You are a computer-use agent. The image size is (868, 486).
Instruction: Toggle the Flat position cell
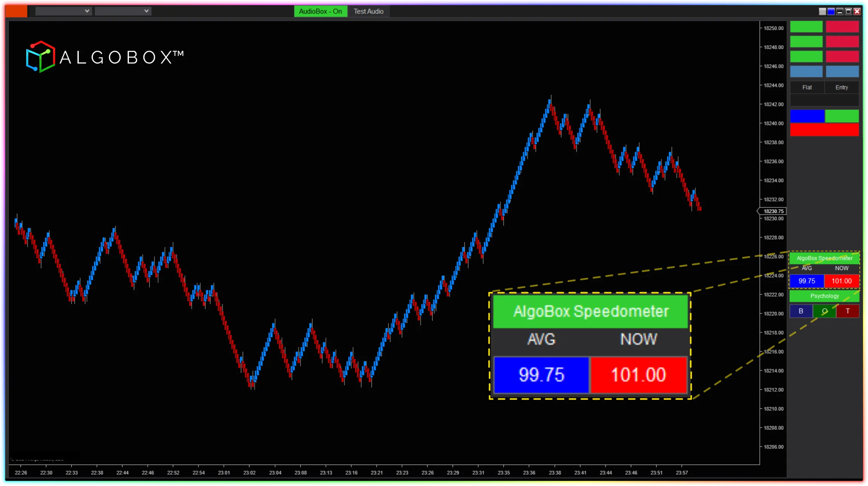pos(807,87)
